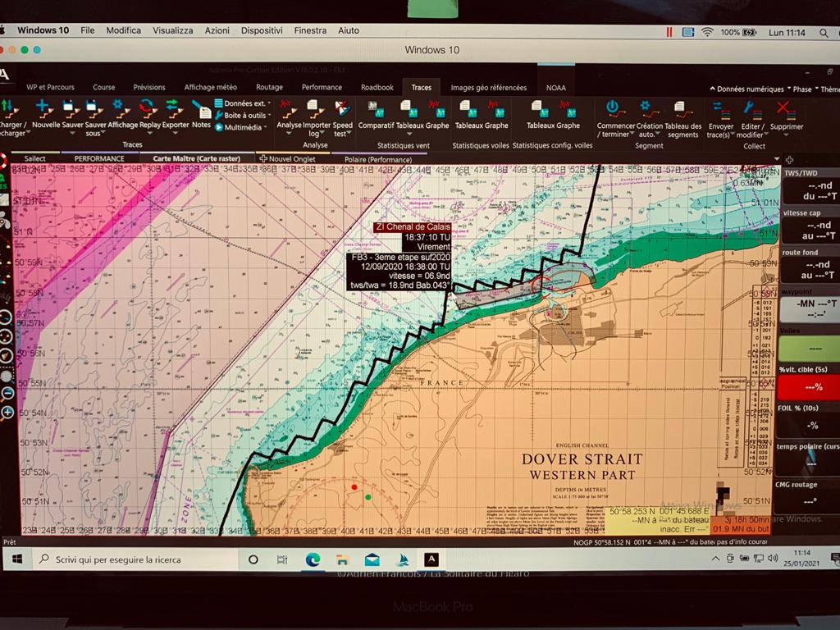
Task: Open Tableaux in Statistiques voiles
Action: click(469, 109)
